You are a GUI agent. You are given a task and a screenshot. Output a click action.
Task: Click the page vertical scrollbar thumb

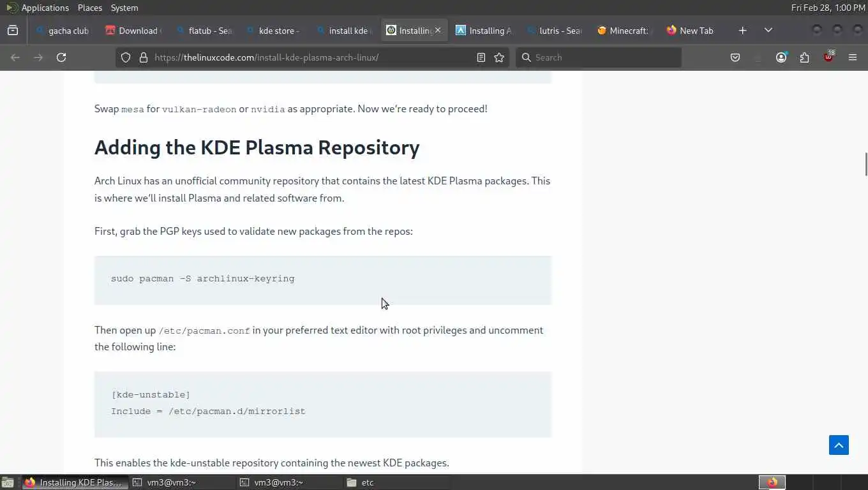[865, 164]
